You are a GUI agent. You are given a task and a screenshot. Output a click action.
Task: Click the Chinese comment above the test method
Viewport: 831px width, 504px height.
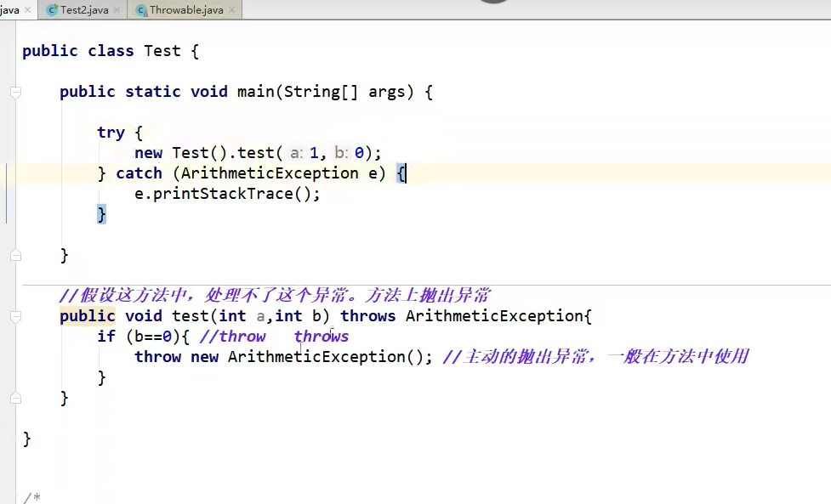click(x=275, y=295)
